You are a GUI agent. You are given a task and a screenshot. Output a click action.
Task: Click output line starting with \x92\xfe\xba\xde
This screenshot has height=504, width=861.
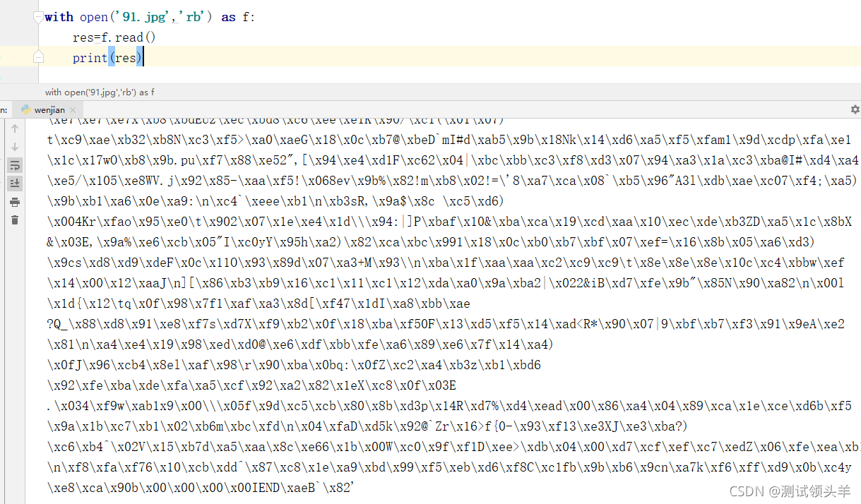point(251,385)
